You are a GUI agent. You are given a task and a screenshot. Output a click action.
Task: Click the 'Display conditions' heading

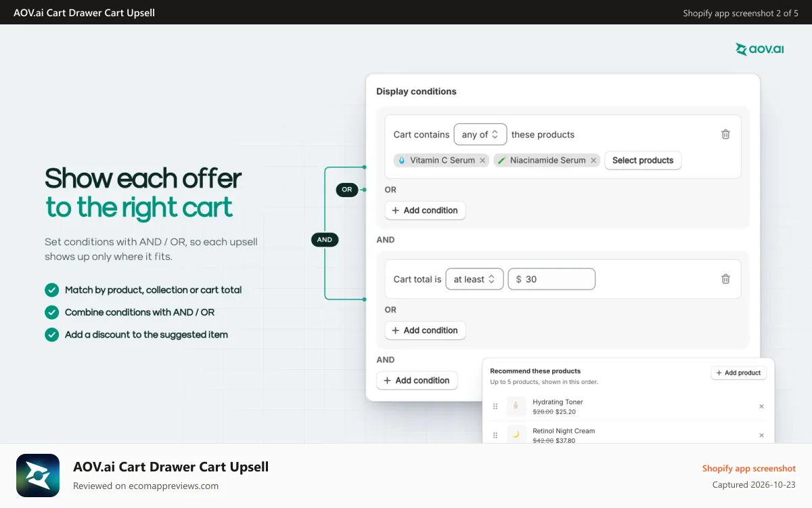coord(416,91)
